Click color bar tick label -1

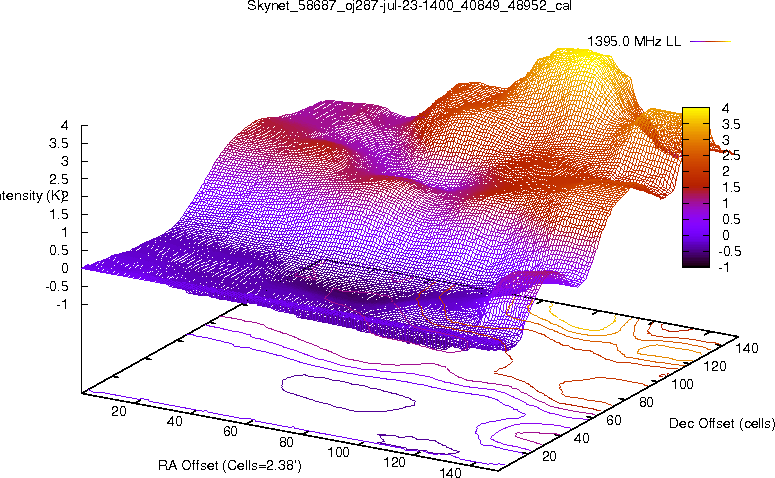tap(723, 267)
